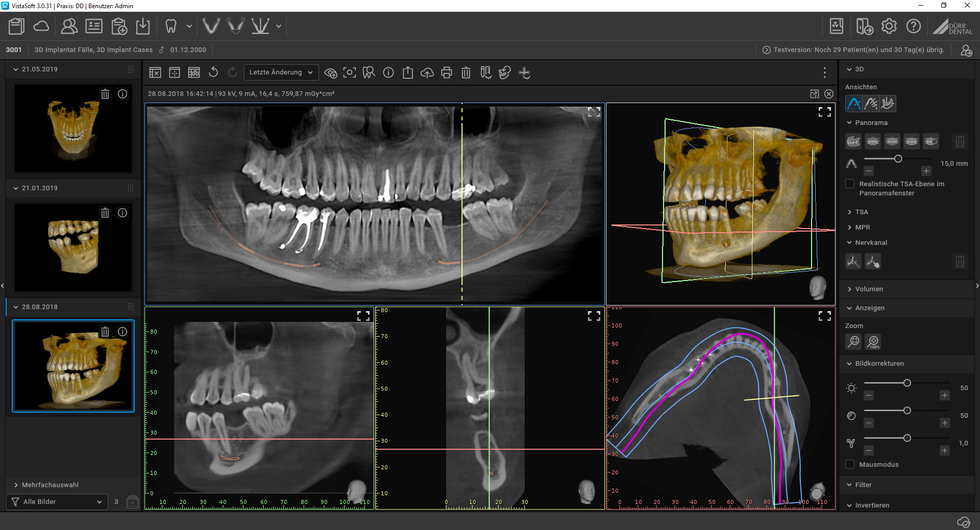Viewport: 980px width, 530px height.
Task: Maximize the 3D volume view pane
Action: (825, 112)
